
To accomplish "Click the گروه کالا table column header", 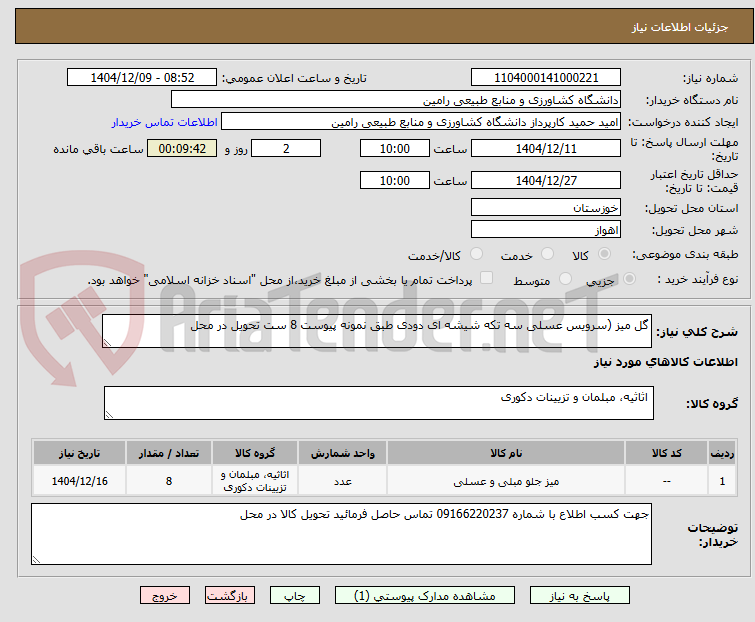I will click(255, 453).
